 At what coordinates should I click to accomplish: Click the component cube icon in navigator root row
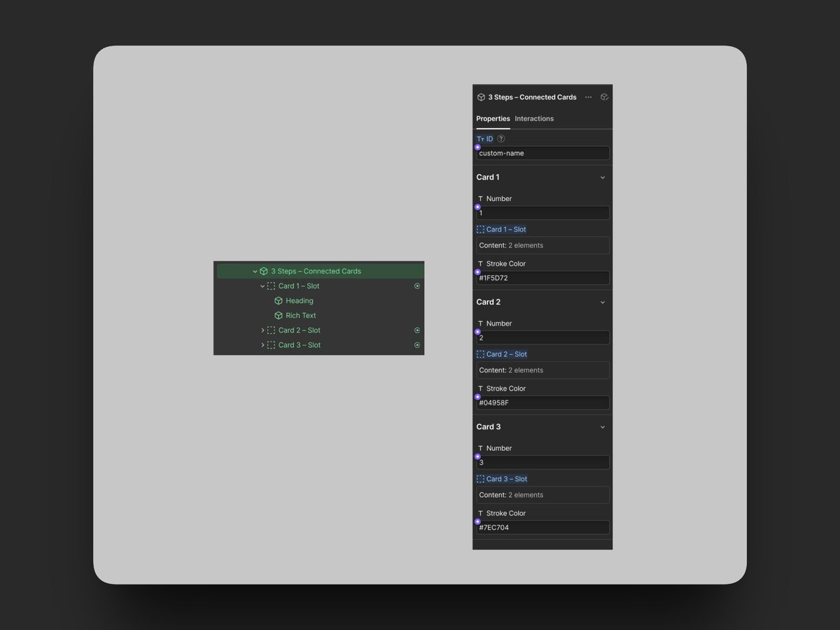[264, 271]
